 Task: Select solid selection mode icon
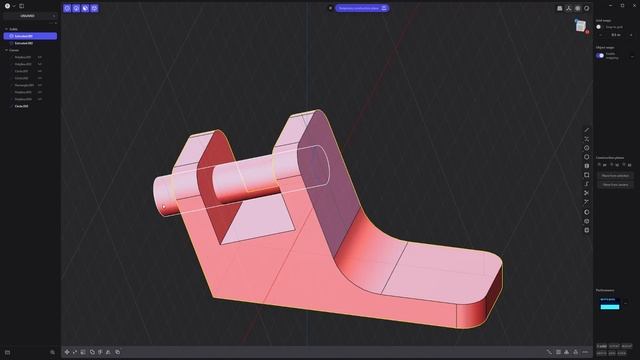point(94,8)
